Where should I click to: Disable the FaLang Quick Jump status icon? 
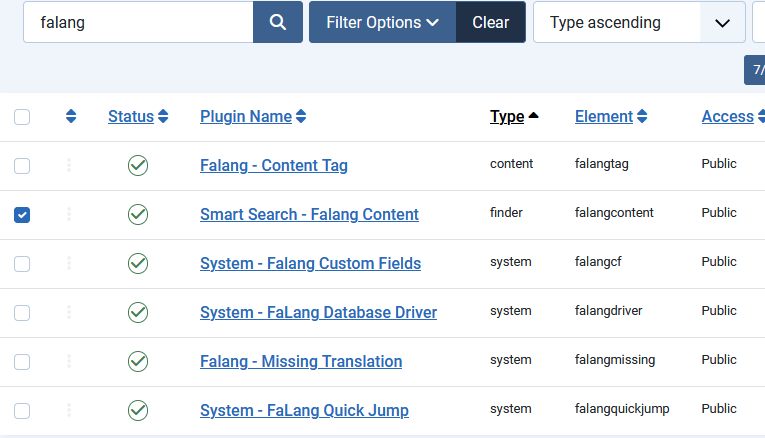click(x=138, y=410)
